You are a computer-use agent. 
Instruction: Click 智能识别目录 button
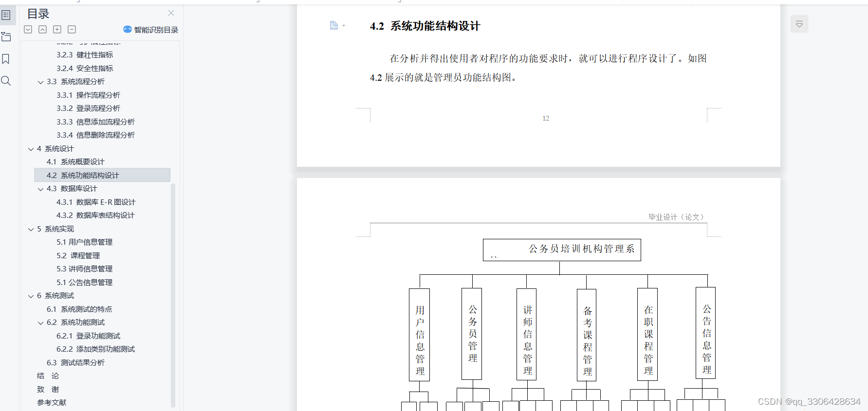pyautogui.click(x=151, y=30)
